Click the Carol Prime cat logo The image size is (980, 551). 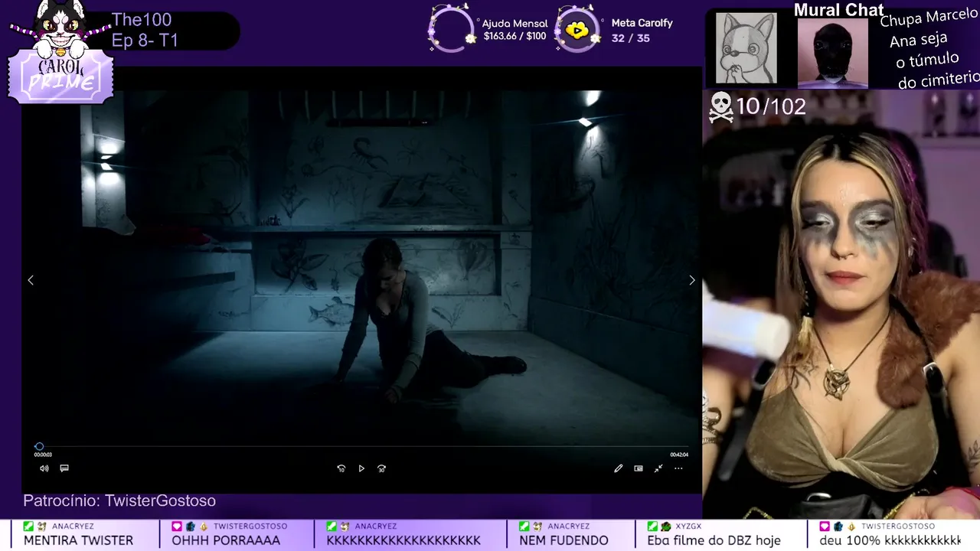[x=60, y=52]
